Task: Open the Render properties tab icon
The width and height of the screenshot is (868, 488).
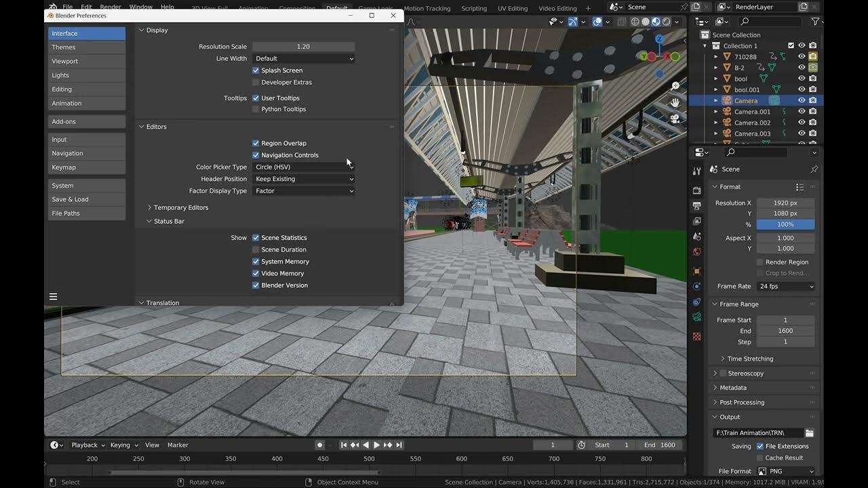Action: pyautogui.click(x=696, y=190)
